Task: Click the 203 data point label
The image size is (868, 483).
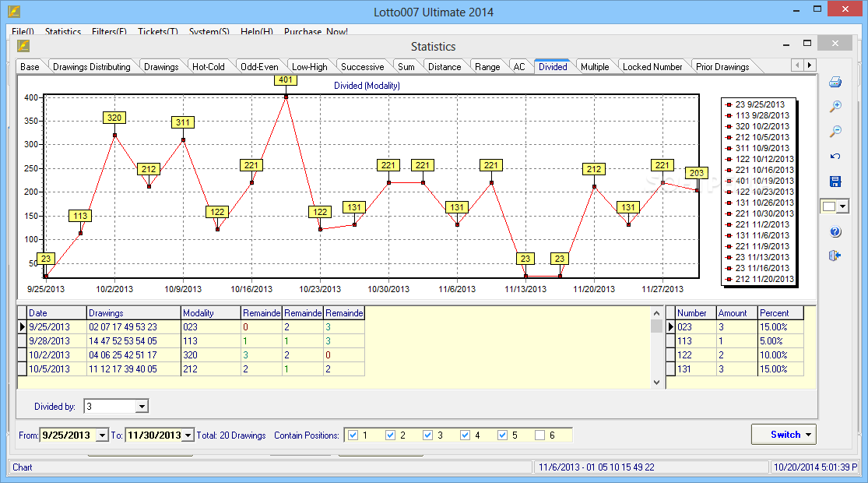Action: pos(697,173)
